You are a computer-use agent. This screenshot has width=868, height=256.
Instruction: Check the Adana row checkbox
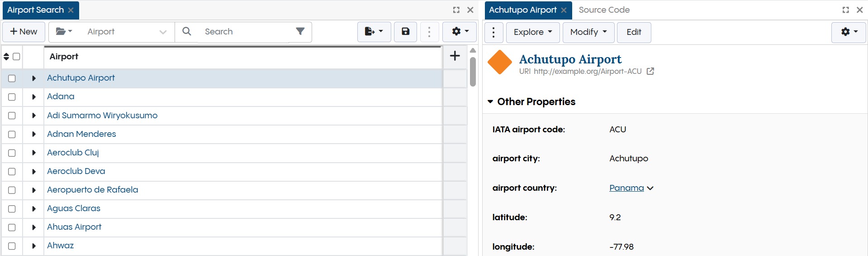12,97
